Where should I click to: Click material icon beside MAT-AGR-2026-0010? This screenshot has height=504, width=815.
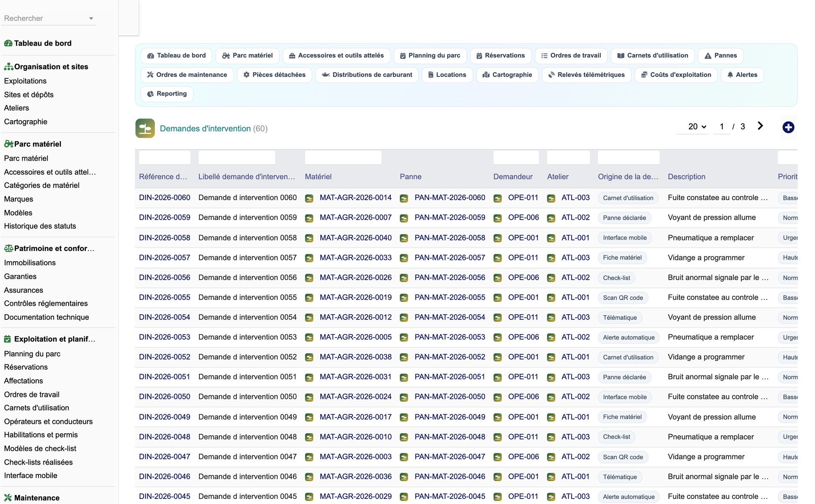(x=309, y=437)
